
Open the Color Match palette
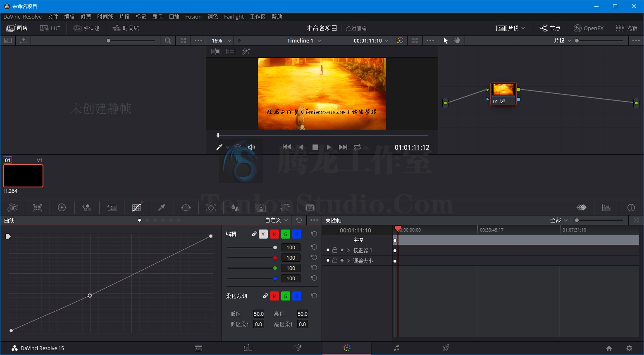(37, 208)
